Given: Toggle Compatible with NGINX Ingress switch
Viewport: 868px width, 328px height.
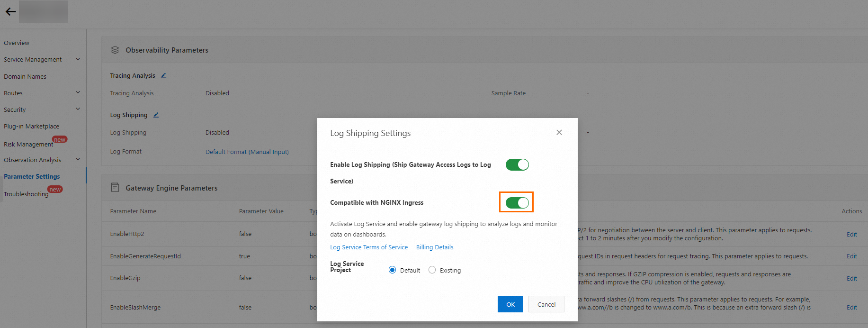Looking at the screenshot, I should coord(517,203).
